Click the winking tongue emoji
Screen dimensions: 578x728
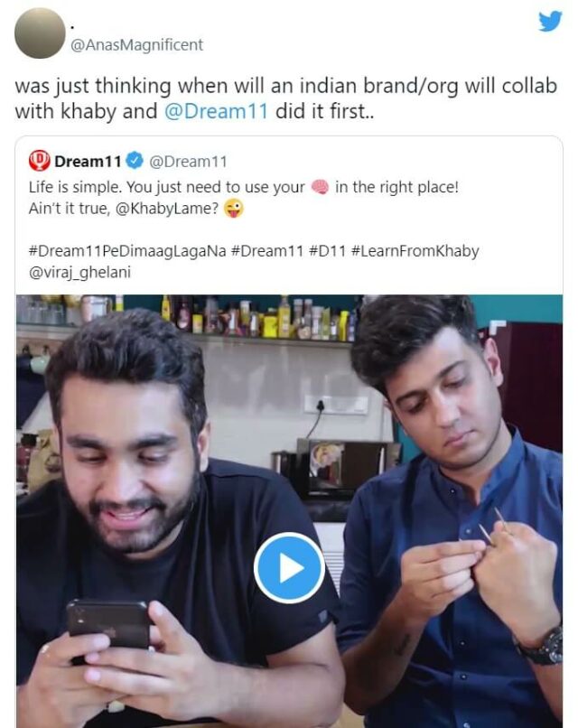click(x=234, y=209)
